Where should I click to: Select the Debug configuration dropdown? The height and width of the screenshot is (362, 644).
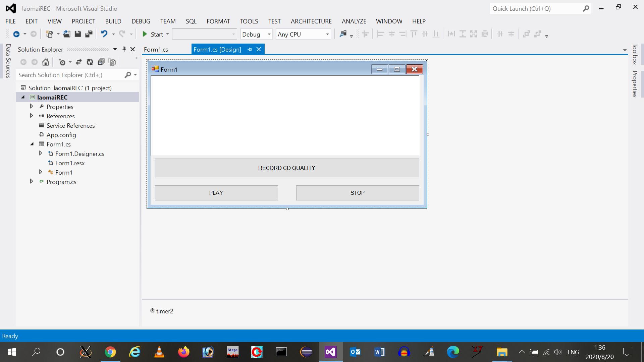(x=256, y=34)
